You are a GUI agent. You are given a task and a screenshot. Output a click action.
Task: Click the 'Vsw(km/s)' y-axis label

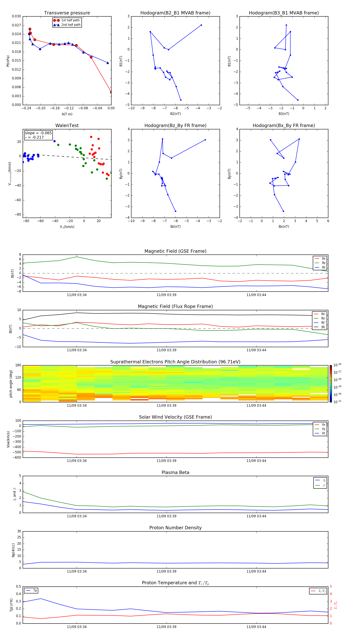click(x=8, y=439)
